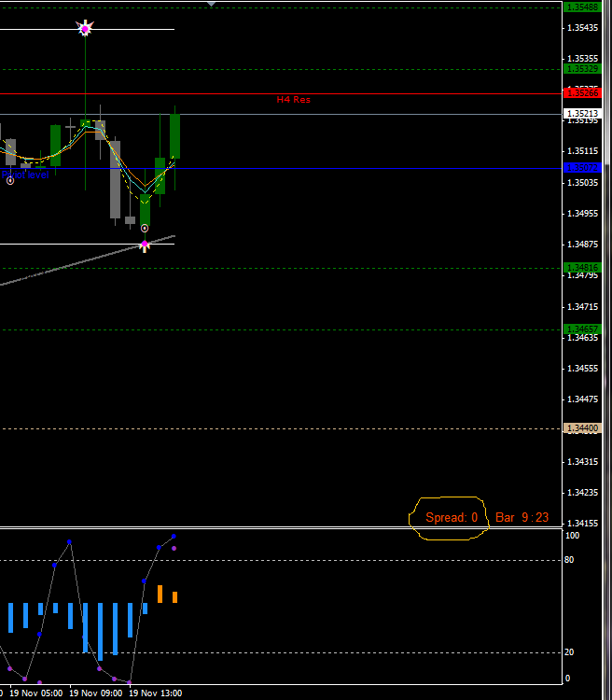Click the pink up-arrow marker at the swing low

pyautogui.click(x=145, y=245)
